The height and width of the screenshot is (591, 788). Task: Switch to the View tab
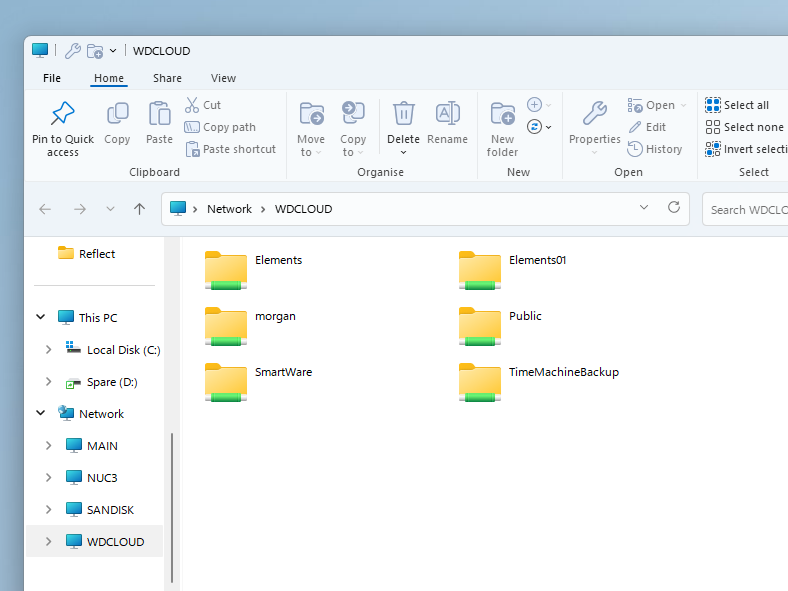click(223, 78)
